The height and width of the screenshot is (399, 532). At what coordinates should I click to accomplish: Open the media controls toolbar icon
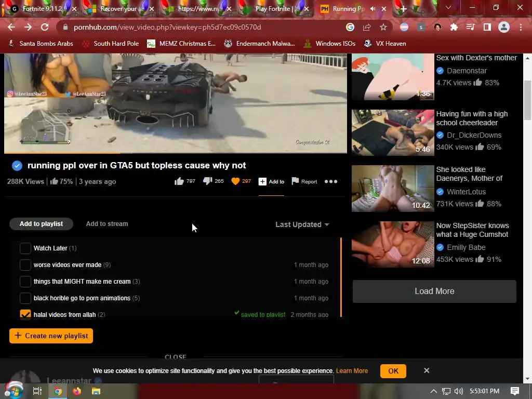pos(471,27)
